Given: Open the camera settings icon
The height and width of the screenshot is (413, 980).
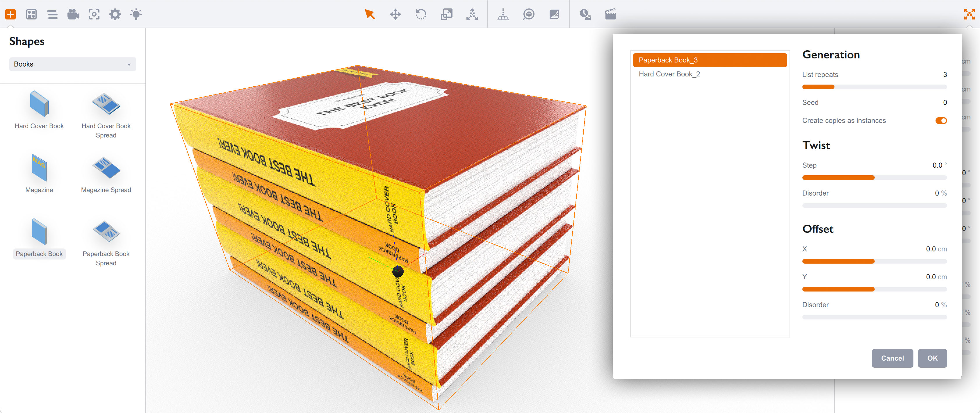Looking at the screenshot, I should 73,15.
